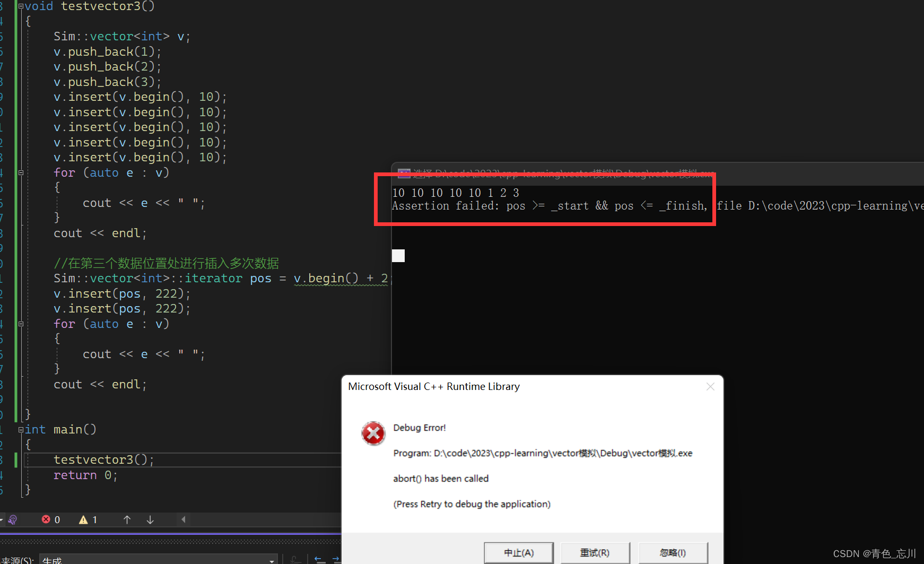Click the yellow warning count indicator
The image size is (924, 564).
pos(88,519)
